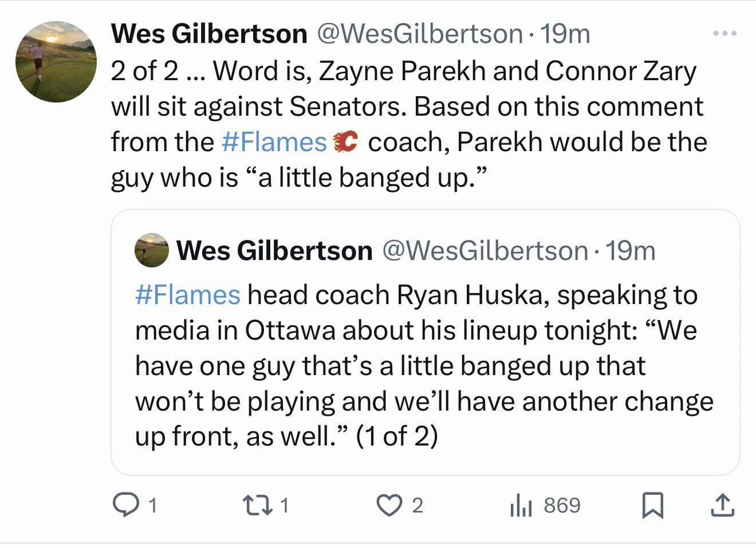The image size is (756, 548).
Task: Click the small avatar in quoted tweet
Action: click(x=152, y=250)
